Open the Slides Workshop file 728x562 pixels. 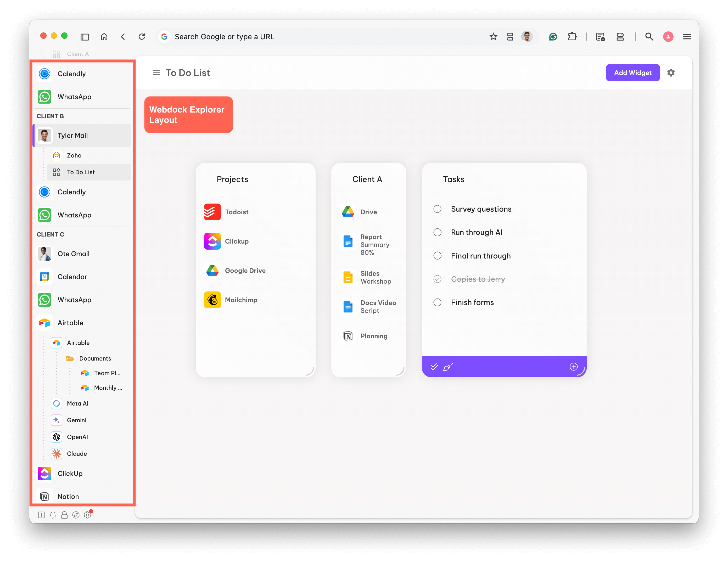pos(365,277)
